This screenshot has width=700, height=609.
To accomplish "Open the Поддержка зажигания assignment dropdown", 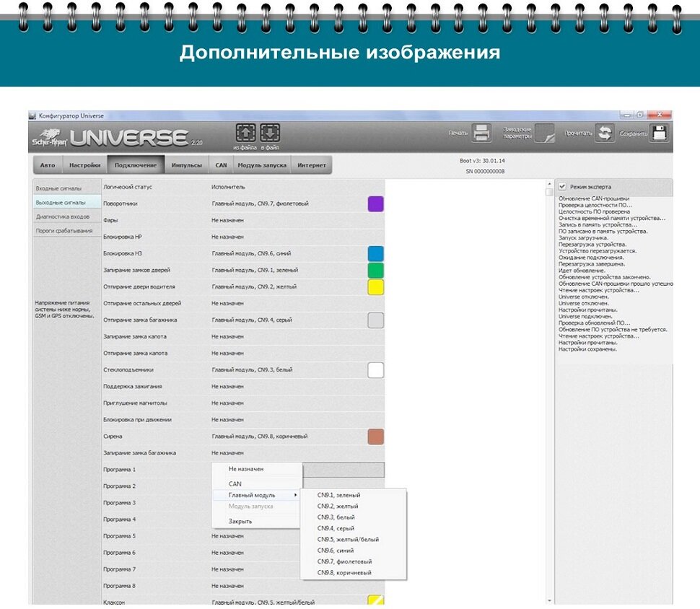I will 297,387.
